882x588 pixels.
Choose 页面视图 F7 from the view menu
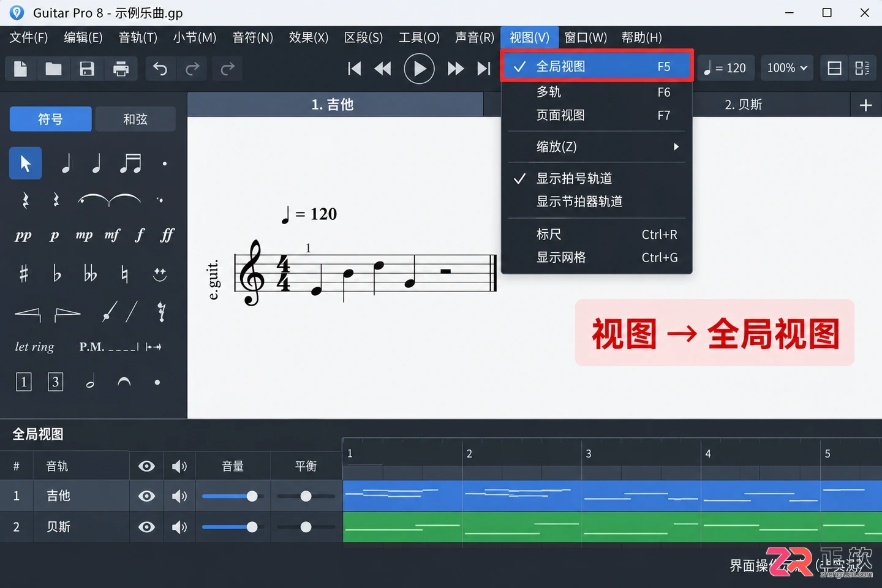pyautogui.click(x=597, y=115)
